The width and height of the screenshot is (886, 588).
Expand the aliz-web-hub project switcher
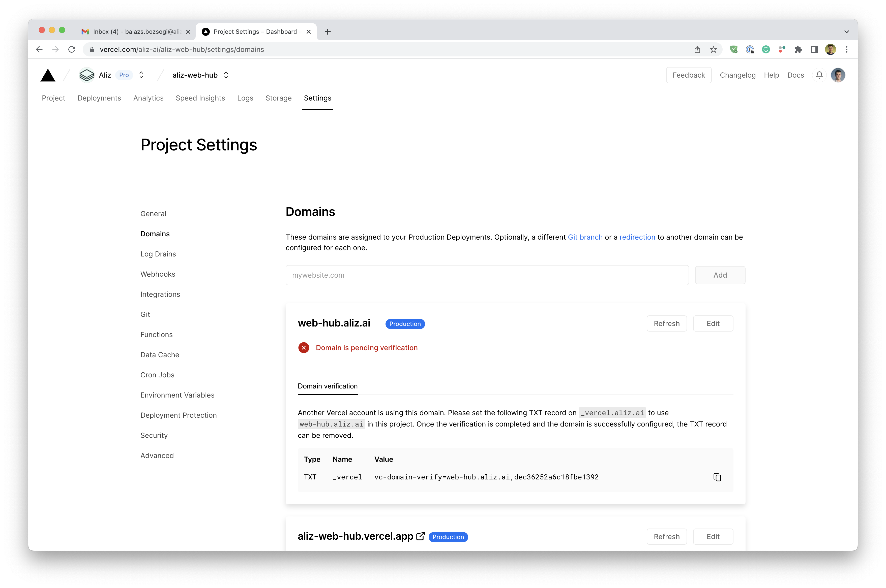(x=226, y=75)
